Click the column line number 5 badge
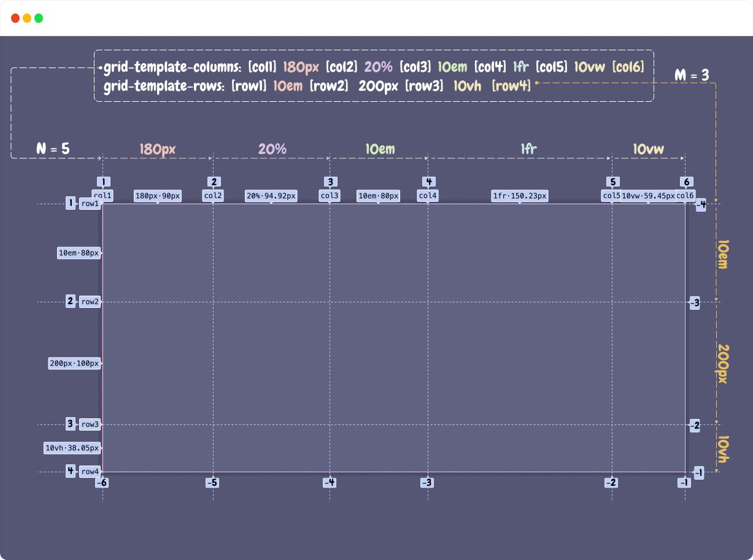The image size is (753, 560). [612, 182]
